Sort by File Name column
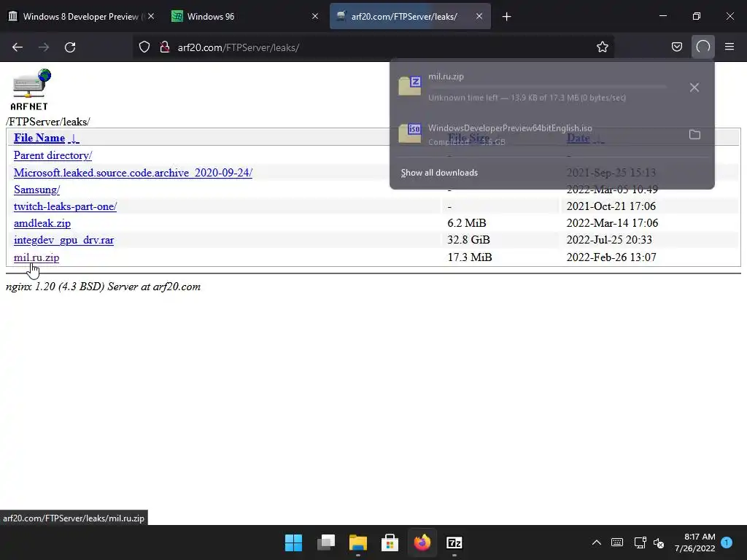This screenshot has width=747, height=560. (39, 138)
